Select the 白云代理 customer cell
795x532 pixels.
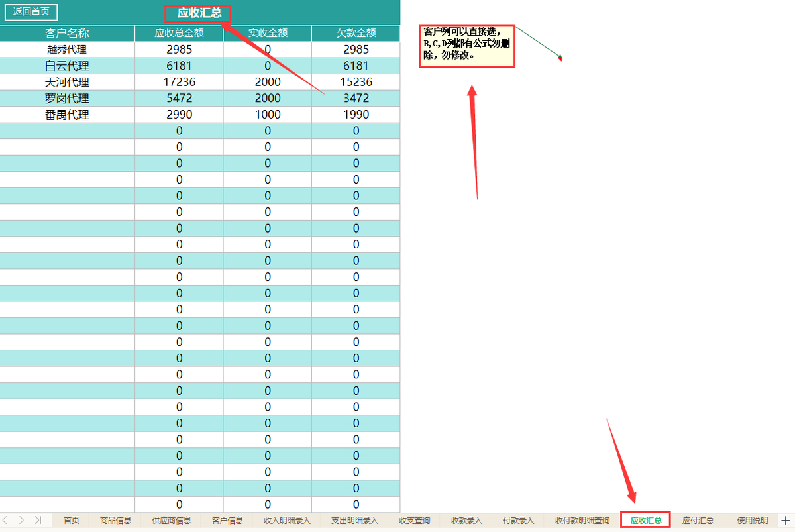[68, 66]
